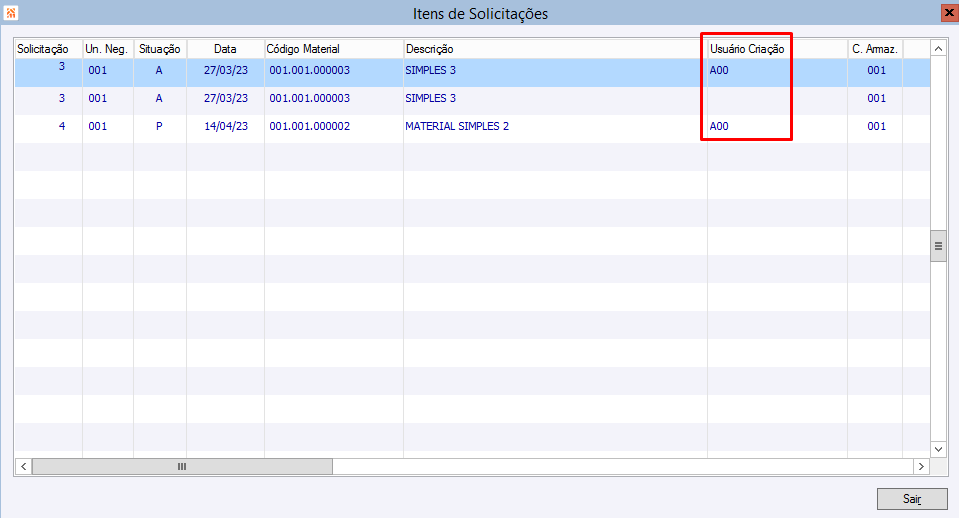Click the date 14/04/23
959x518 pixels.
[x=226, y=126]
